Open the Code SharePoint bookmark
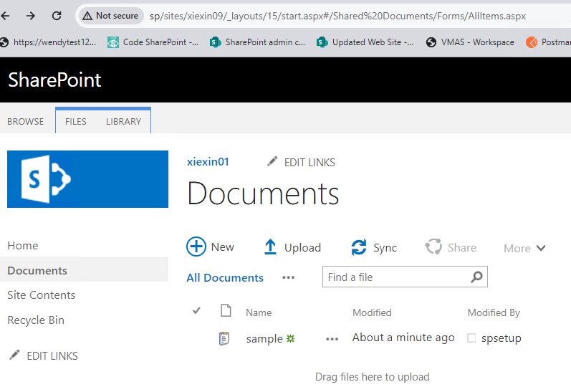 [x=153, y=42]
